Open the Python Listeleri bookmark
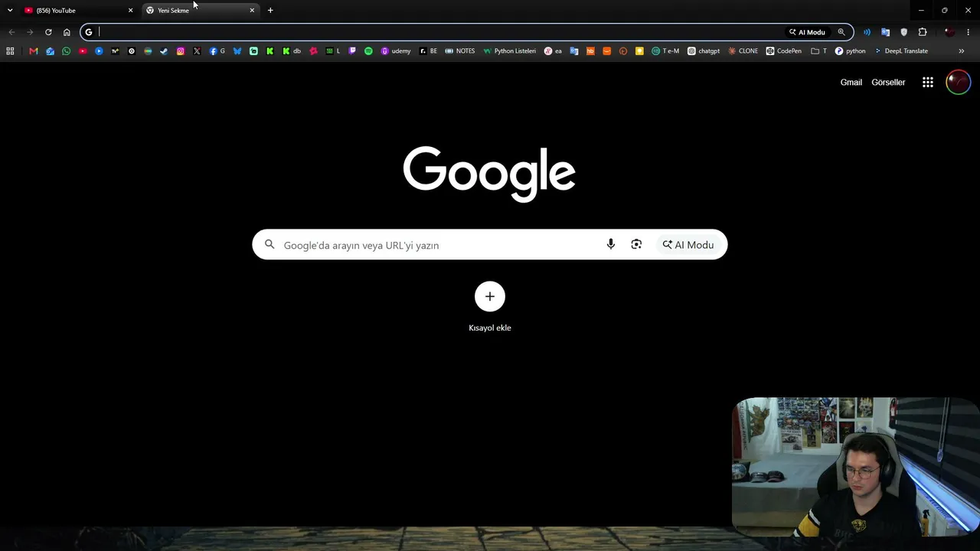This screenshot has height=551, width=980. (510, 51)
